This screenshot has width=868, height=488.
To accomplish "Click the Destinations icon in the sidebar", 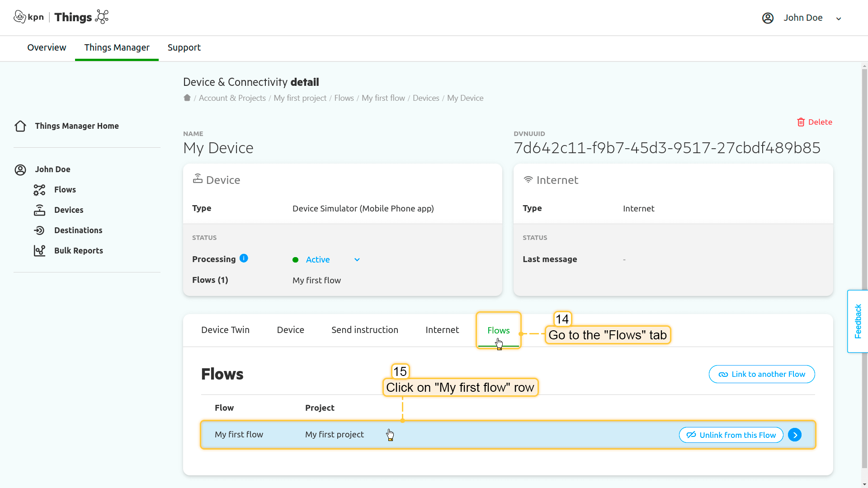I will click(x=39, y=230).
